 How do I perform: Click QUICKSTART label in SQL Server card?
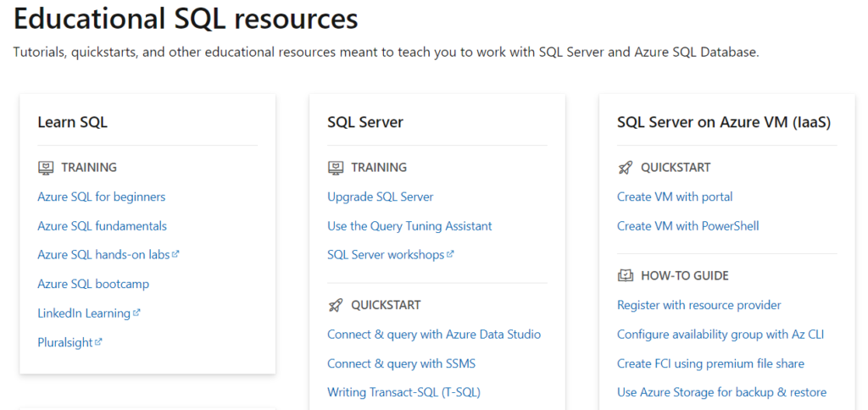pos(386,305)
